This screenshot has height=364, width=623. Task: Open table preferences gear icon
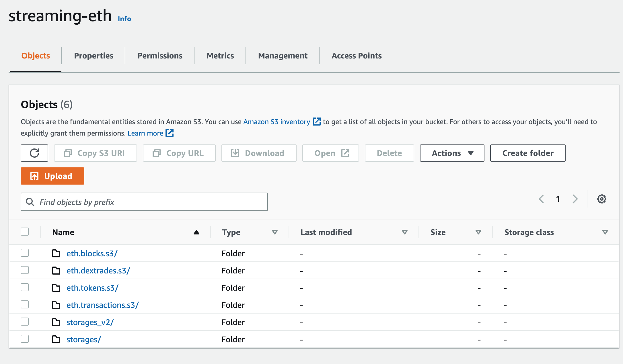(601, 199)
